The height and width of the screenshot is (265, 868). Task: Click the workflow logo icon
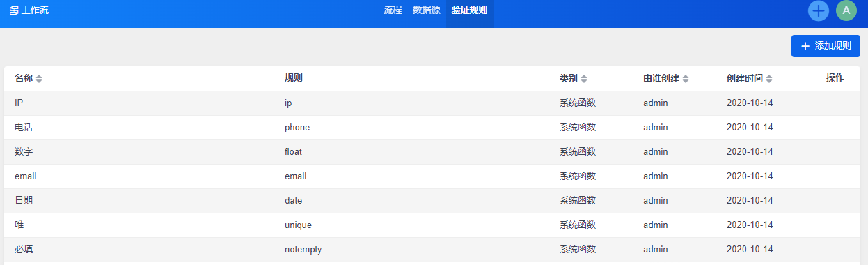(14, 11)
